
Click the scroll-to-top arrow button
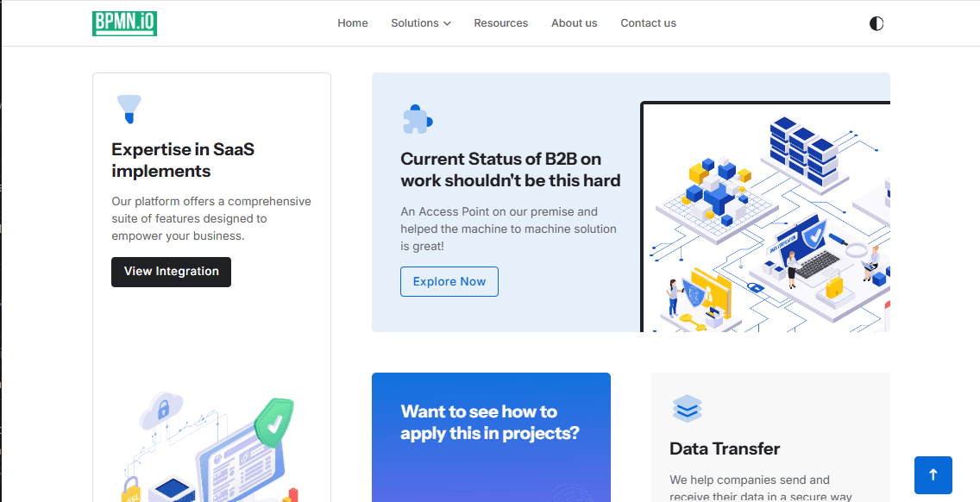tap(933, 475)
